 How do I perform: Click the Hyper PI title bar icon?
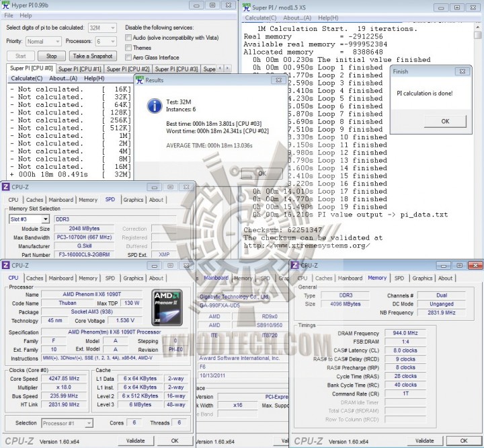pyautogui.click(x=5, y=5)
